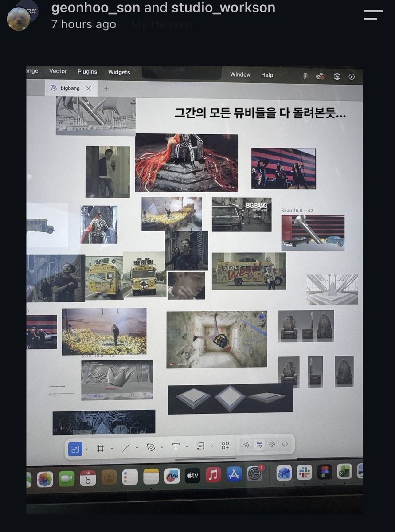Open Music app in the Dock
Viewport: 395px width, 532px height.
(x=213, y=475)
